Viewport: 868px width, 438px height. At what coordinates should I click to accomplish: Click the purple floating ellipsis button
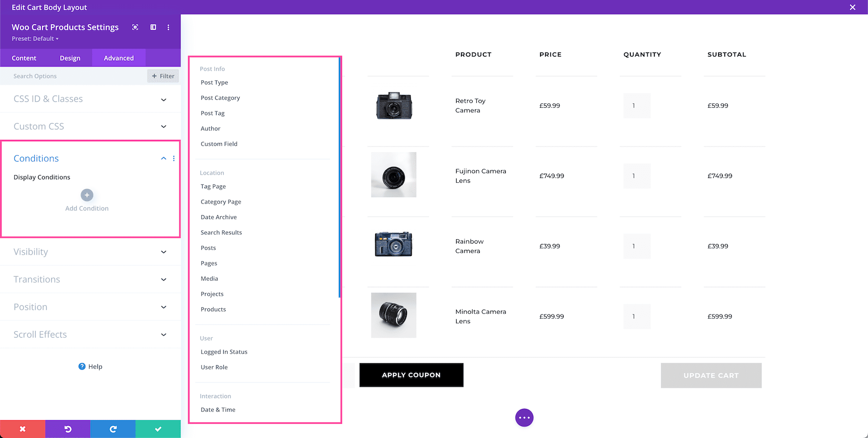524,417
